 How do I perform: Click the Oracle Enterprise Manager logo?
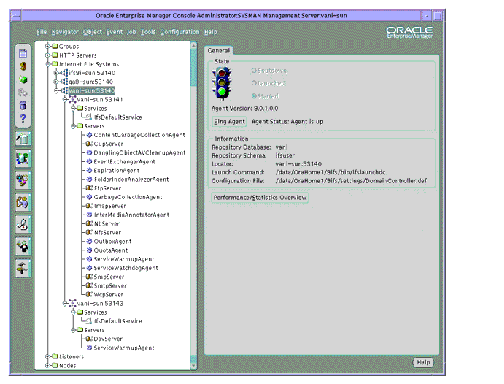[x=410, y=32]
